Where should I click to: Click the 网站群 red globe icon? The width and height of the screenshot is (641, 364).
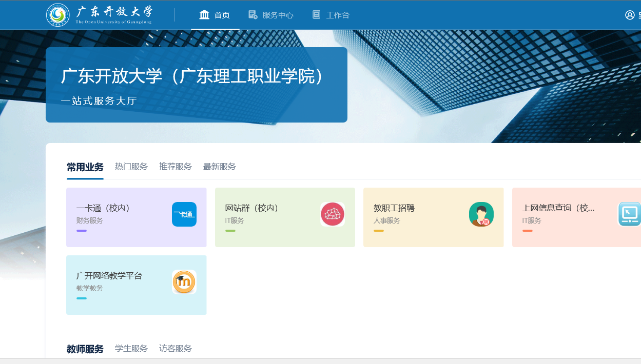(x=333, y=214)
